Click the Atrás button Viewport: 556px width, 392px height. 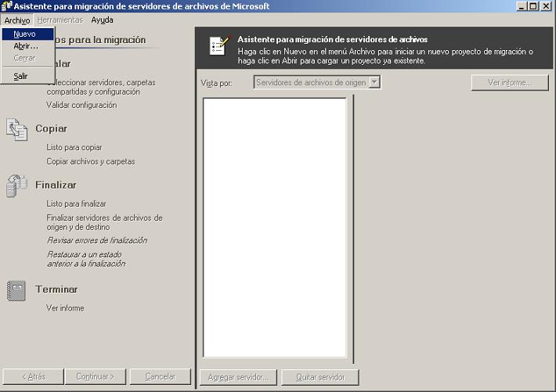point(34,376)
